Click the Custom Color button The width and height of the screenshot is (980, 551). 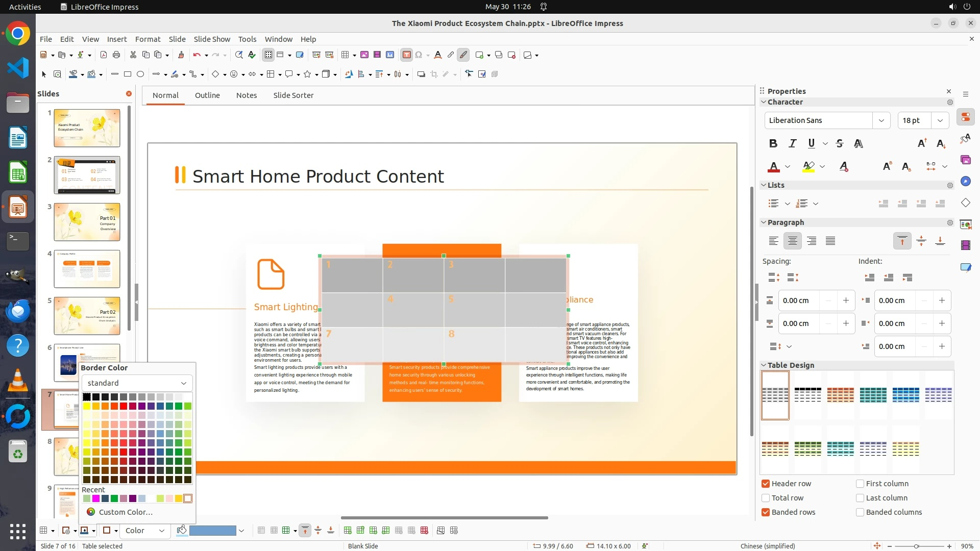point(125,512)
